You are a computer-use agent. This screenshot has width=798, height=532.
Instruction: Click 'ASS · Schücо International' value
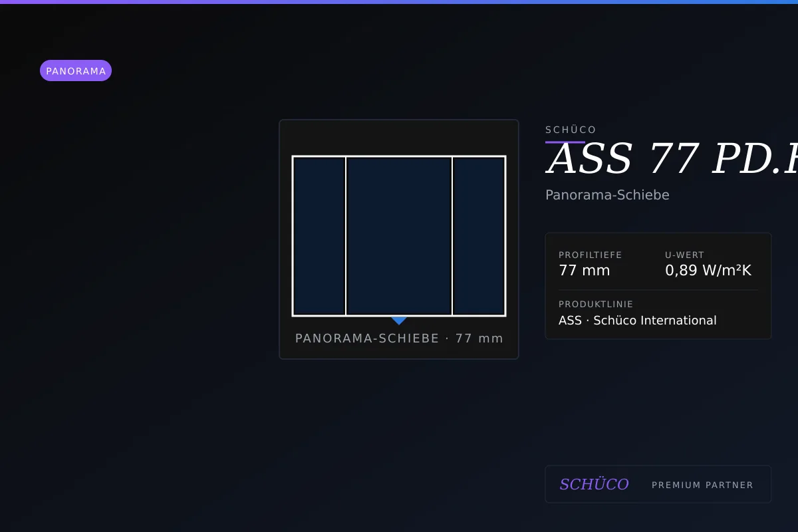pos(638,321)
